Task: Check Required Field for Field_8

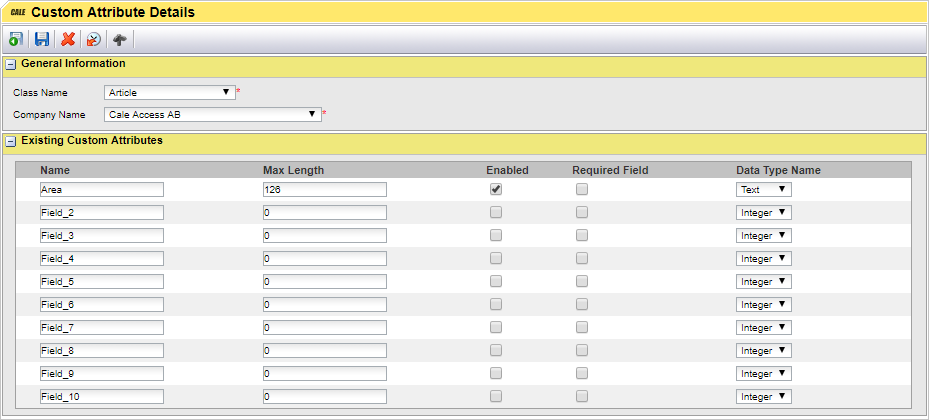Action: (582, 350)
